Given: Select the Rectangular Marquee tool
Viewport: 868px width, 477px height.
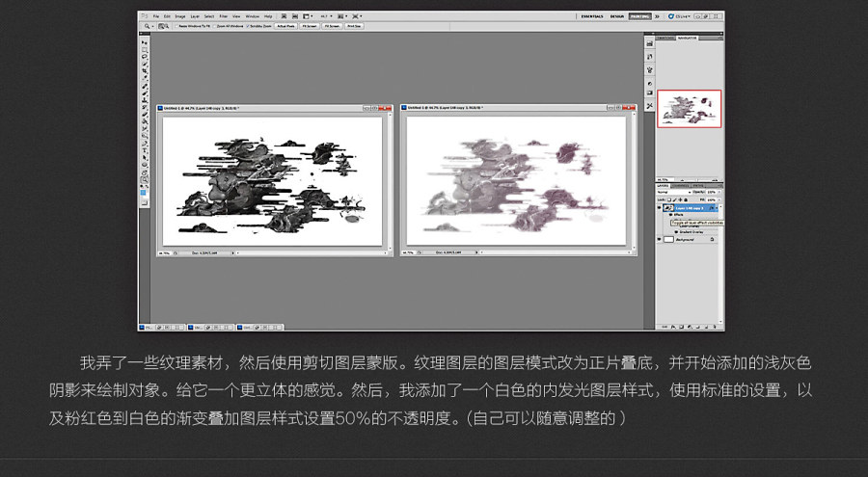Looking at the screenshot, I should (145, 50).
